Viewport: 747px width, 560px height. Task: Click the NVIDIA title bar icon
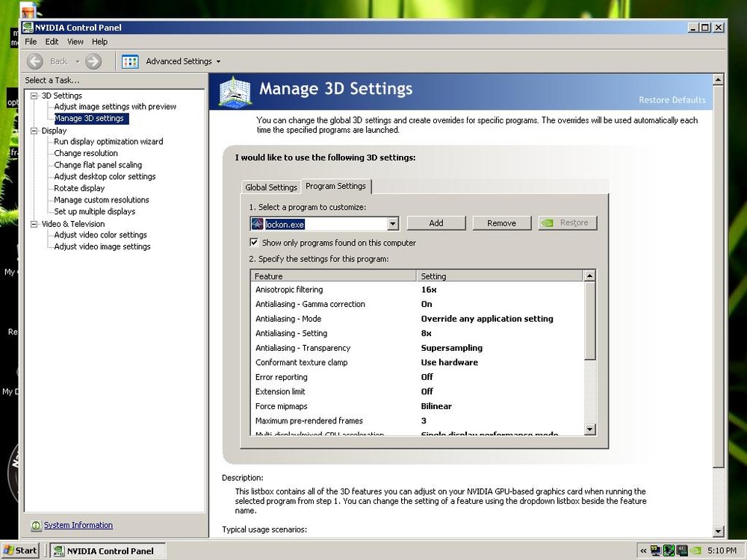point(28,27)
